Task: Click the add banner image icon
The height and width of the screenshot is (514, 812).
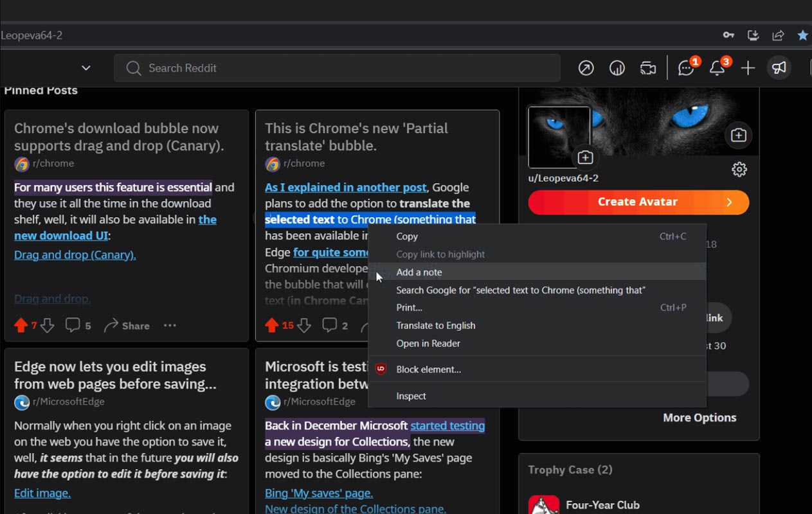Action: click(739, 135)
